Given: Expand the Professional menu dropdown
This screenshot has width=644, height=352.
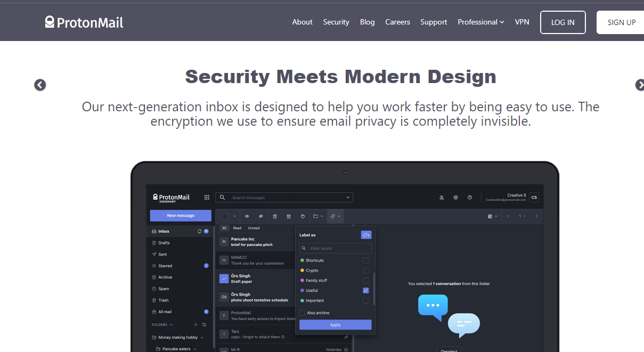Looking at the screenshot, I should tap(481, 22).
